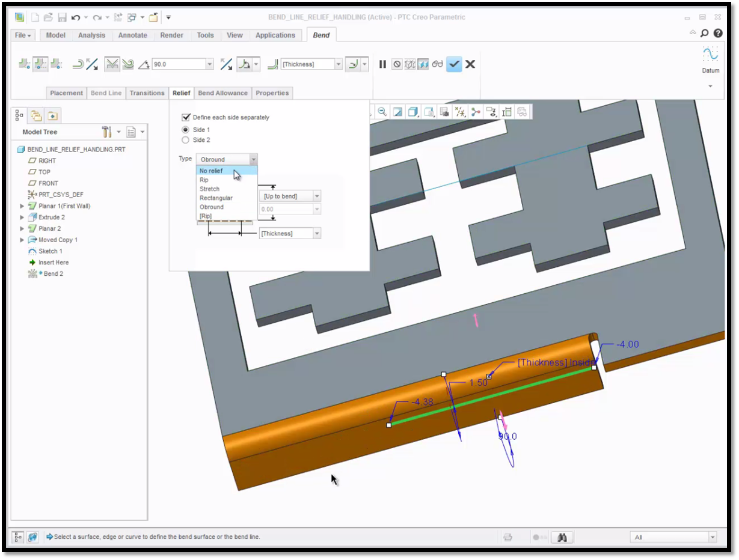Toggle the bend by angle icon
The height and width of the screenshot is (560, 739).
(x=112, y=64)
